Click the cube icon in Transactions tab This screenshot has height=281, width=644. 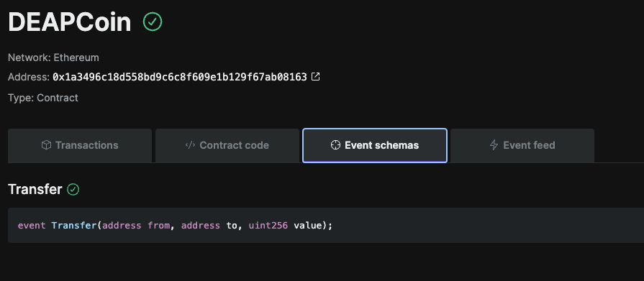46,144
